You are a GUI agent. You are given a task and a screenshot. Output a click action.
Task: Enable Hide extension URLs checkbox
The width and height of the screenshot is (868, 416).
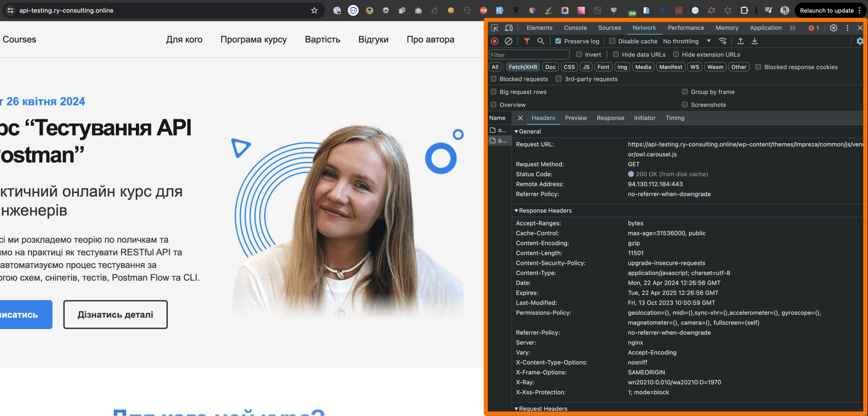(x=676, y=54)
